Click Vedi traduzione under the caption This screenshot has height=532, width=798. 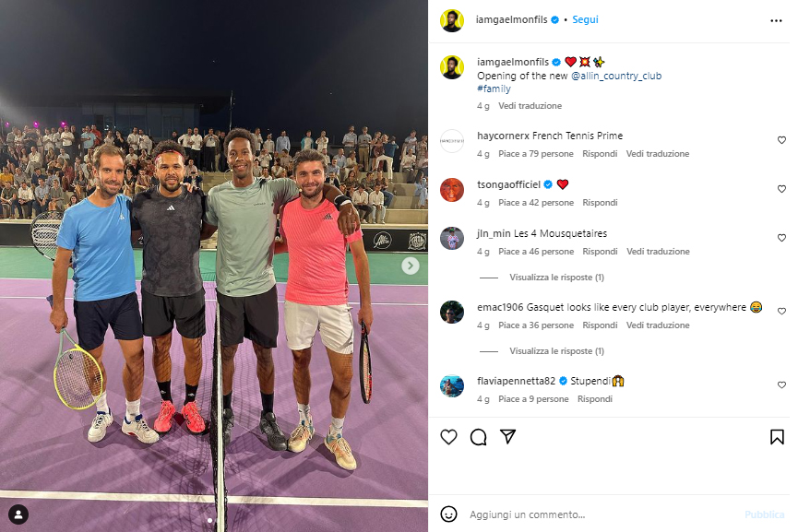[x=530, y=106]
